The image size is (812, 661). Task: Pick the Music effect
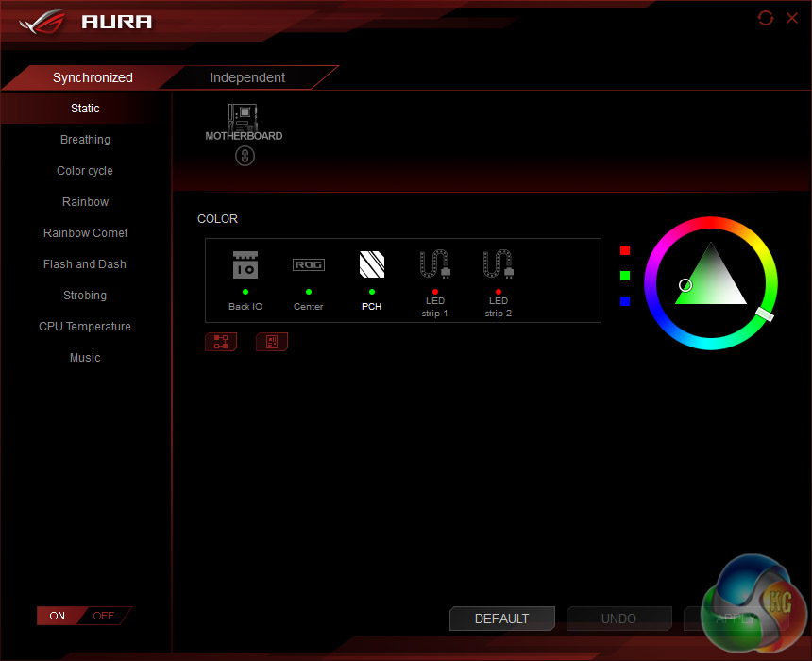tap(85, 358)
